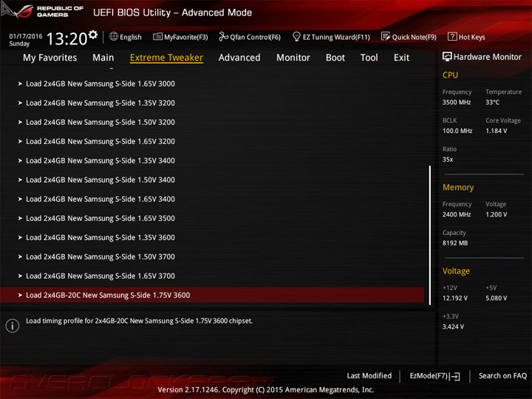Open MyFavorite(F3) menu
The height and width of the screenshot is (399, 532).
click(186, 37)
